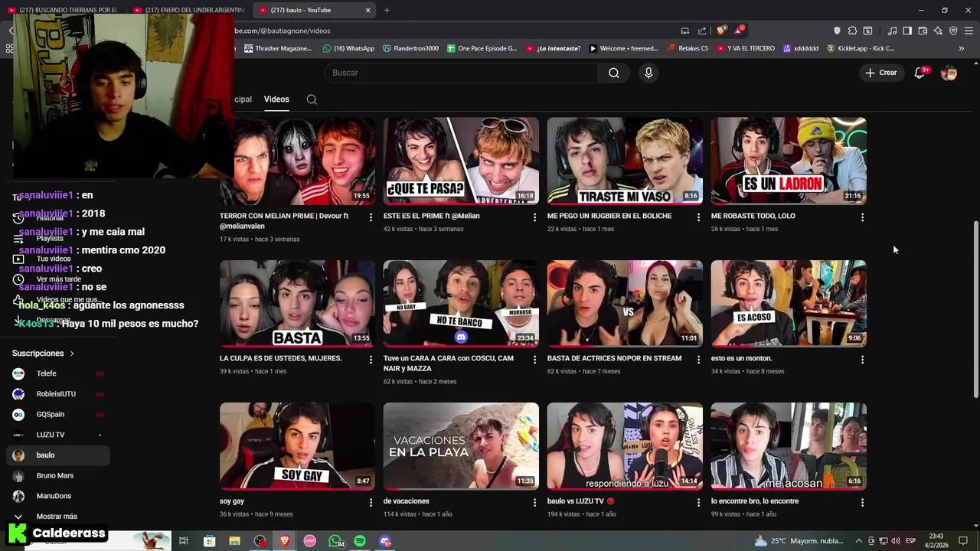The image size is (980, 551).
Task: Open WhatsApp bookmark in bookmarks bar
Action: tap(349, 48)
